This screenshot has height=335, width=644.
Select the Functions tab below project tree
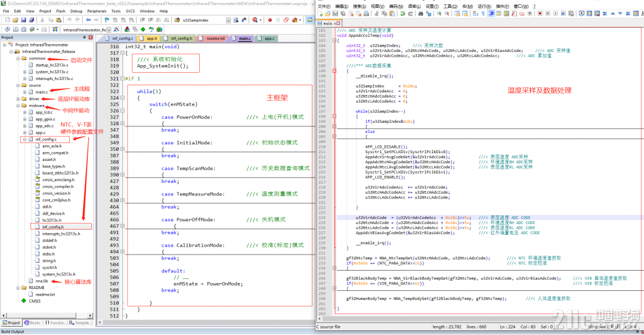point(55,322)
